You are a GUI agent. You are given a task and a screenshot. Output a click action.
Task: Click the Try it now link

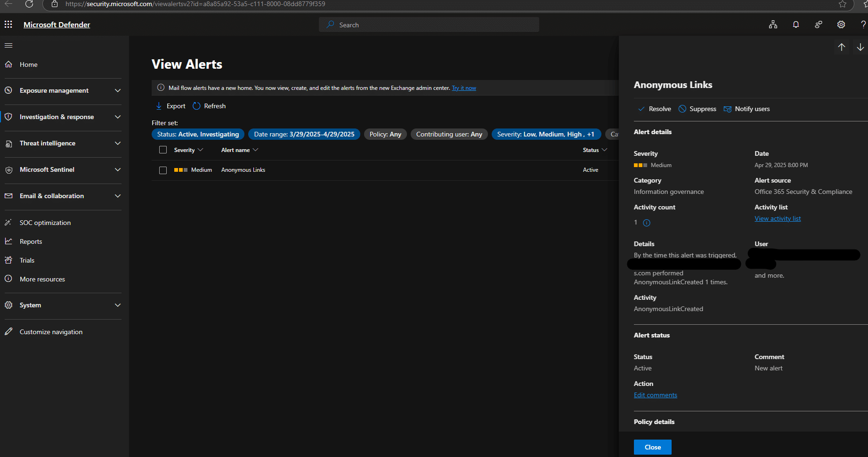pyautogui.click(x=464, y=88)
